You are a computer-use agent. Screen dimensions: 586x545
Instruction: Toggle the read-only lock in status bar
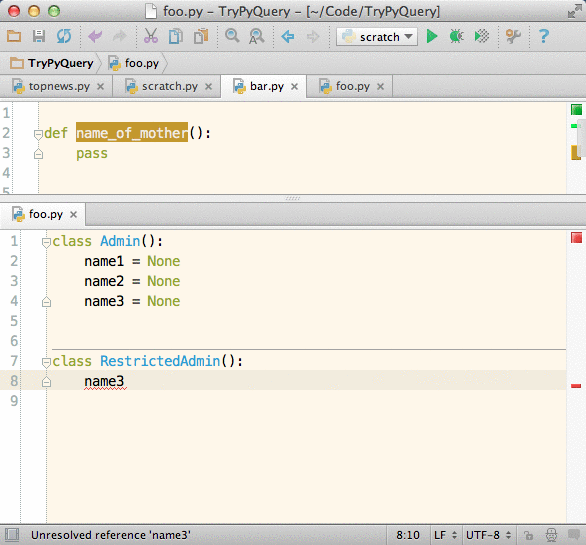[x=528, y=535]
